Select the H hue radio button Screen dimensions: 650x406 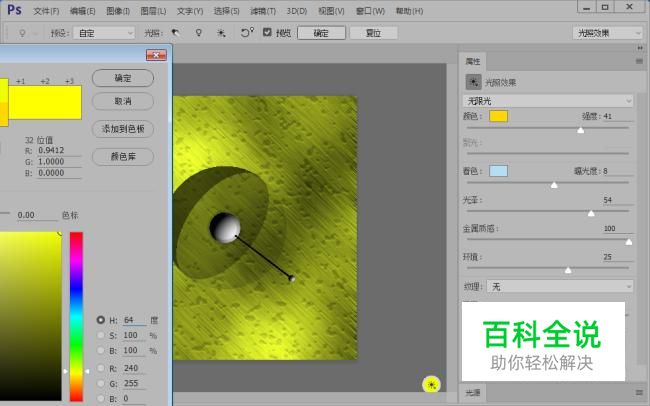pos(101,320)
